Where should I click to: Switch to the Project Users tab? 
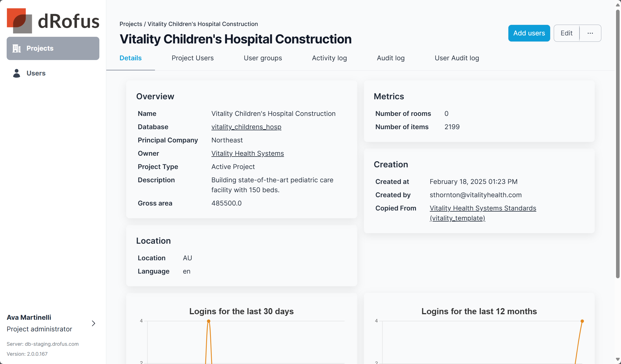(193, 58)
